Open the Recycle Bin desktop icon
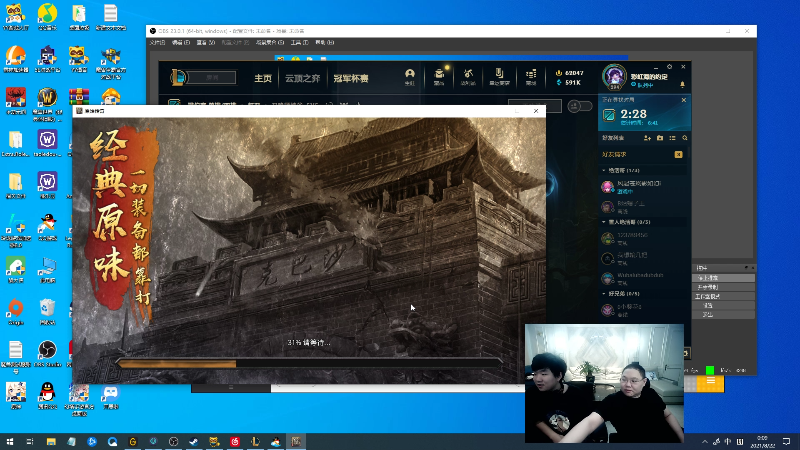 point(47,312)
